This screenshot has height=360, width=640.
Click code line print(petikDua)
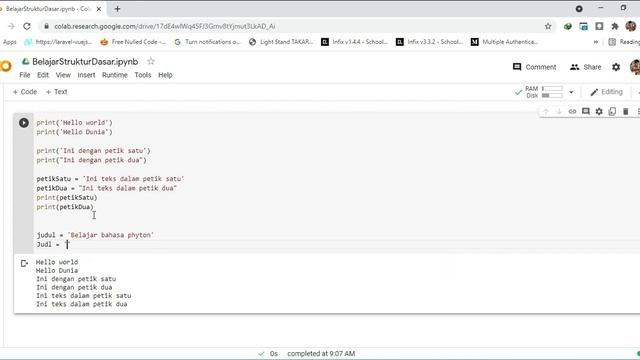coord(65,207)
